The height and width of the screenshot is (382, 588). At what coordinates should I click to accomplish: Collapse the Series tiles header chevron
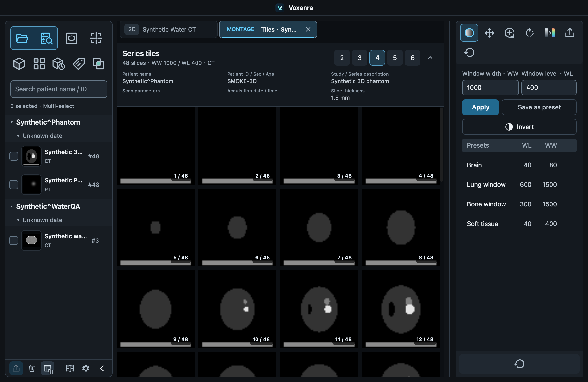coord(430,58)
